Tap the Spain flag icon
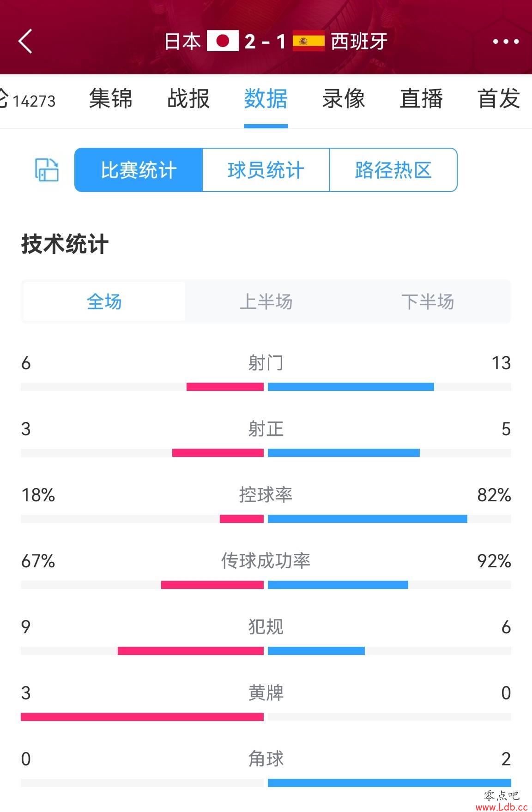532x812 pixels. tap(308, 41)
